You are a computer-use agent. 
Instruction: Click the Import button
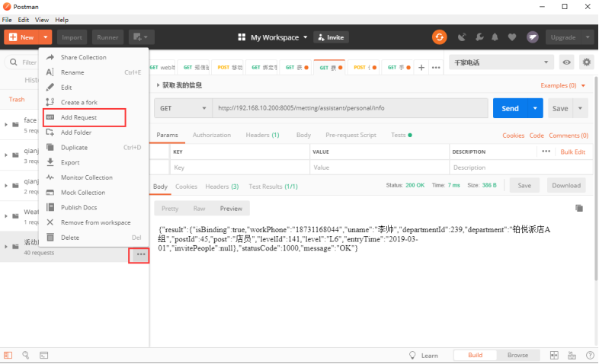click(x=72, y=37)
